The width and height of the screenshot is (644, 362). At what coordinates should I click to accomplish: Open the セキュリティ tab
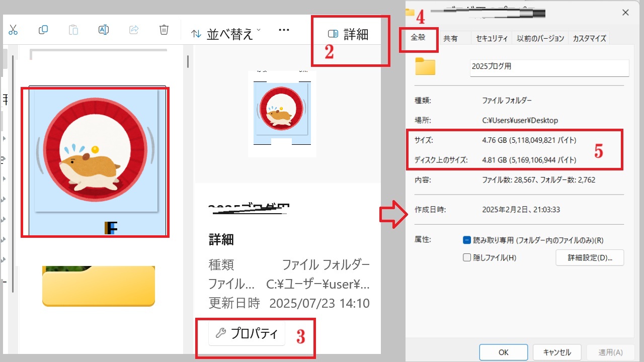point(492,39)
